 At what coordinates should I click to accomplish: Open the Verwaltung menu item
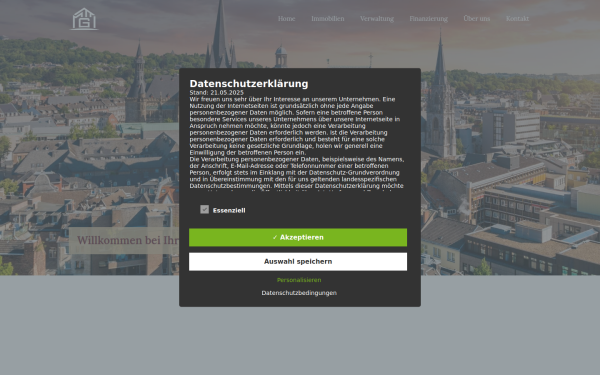pos(377,18)
